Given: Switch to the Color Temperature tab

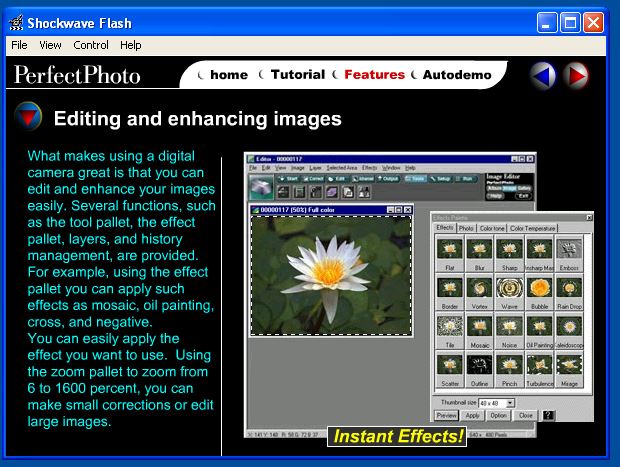Looking at the screenshot, I should (x=534, y=228).
